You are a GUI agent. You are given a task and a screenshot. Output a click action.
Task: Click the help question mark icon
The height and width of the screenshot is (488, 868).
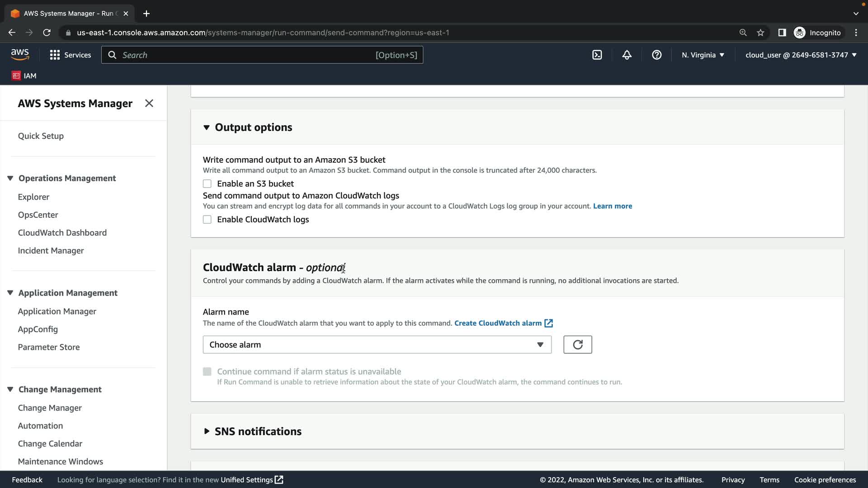656,55
